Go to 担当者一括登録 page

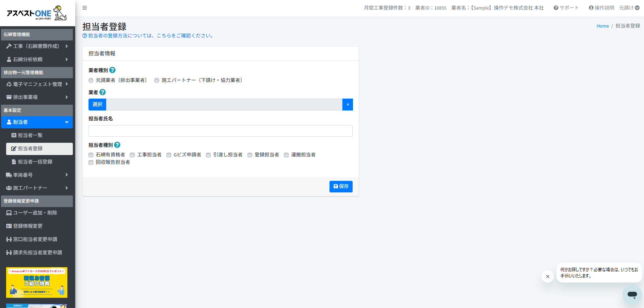[35, 162]
